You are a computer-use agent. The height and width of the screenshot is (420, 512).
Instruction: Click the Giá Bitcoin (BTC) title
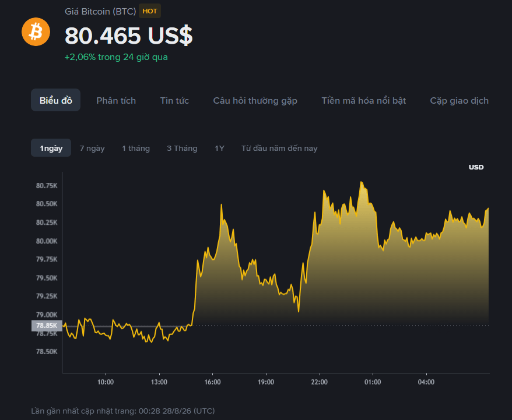click(x=100, y=12)
